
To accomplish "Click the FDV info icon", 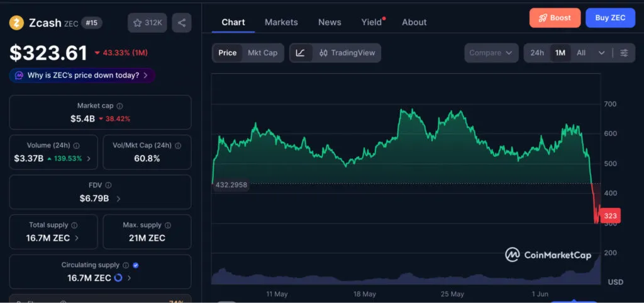I will click(x=108, y=185).
